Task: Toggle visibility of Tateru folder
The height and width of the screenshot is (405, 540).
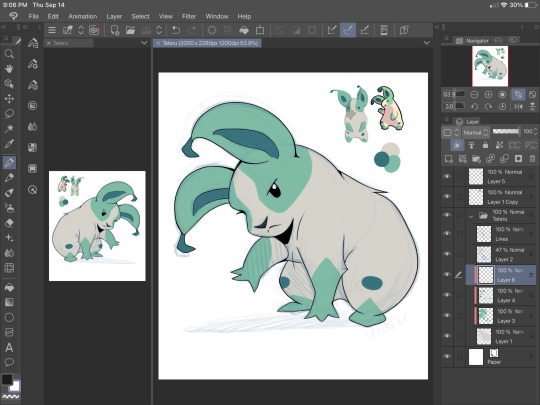Action: pos(447,215)
